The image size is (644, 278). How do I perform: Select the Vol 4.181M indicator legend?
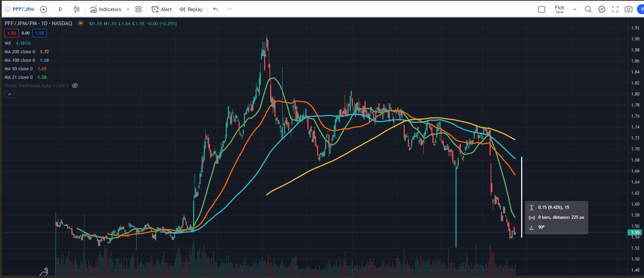(17, 43)
